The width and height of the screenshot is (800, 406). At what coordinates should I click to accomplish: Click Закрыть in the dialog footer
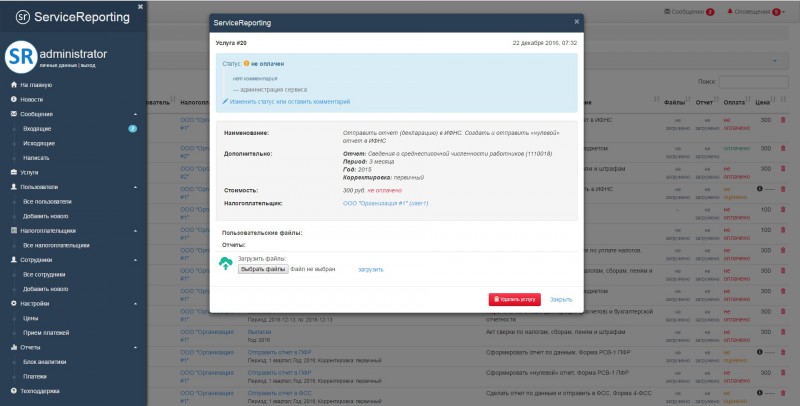561,299
